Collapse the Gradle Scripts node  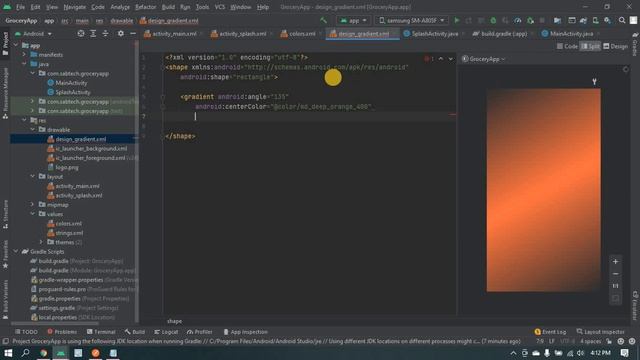[16, 251]
